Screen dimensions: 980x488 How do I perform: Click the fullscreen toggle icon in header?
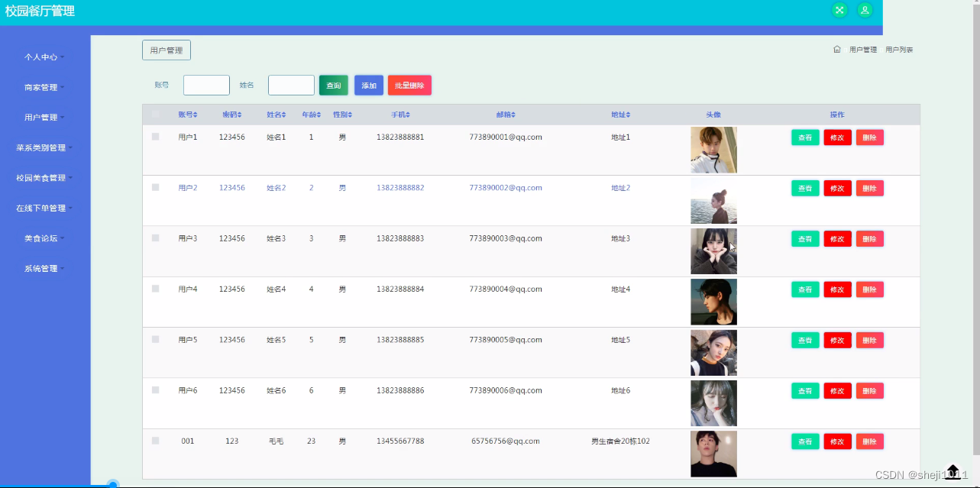pos(839,10)
